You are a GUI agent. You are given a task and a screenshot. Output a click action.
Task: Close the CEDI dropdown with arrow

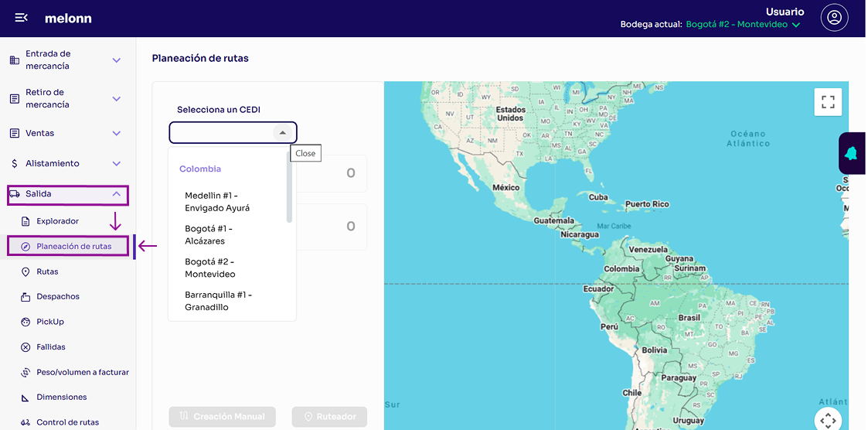coord(283,133)
